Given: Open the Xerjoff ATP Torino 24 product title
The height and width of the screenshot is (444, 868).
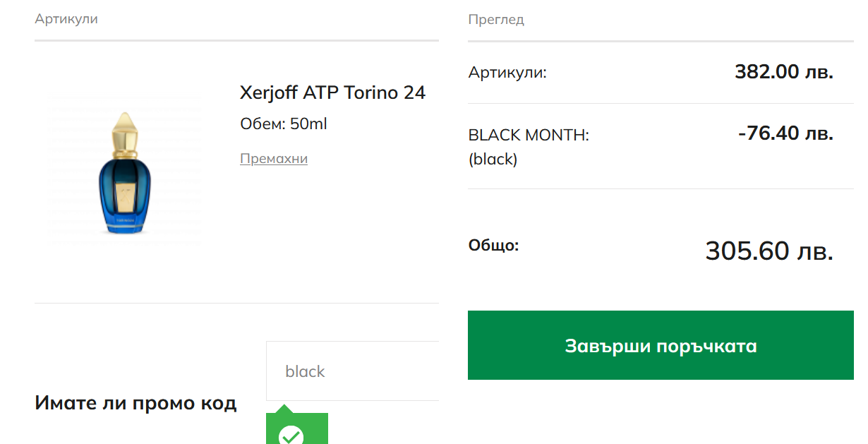Looking at the screenshot, I should [332, 92].
